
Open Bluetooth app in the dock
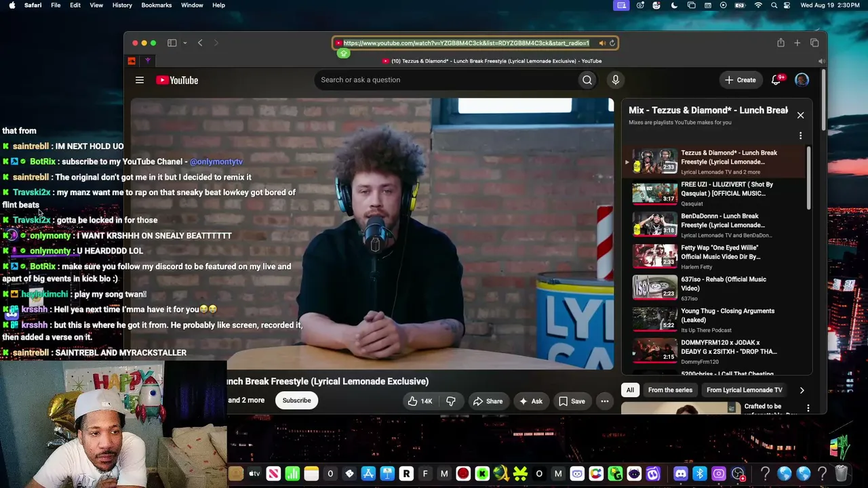click(x=699, y=474)
